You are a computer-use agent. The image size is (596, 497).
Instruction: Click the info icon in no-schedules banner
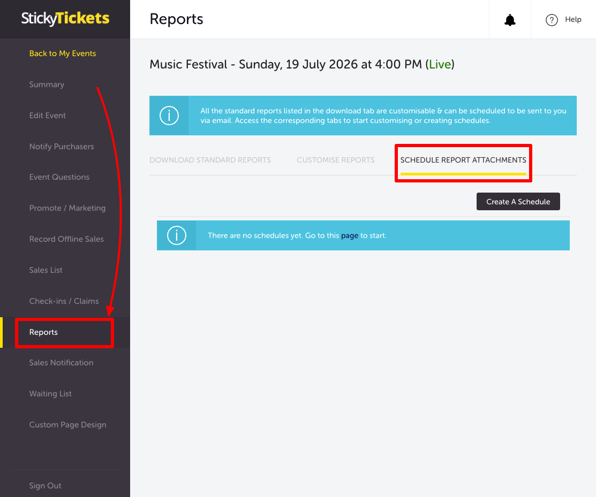point(177,235)
